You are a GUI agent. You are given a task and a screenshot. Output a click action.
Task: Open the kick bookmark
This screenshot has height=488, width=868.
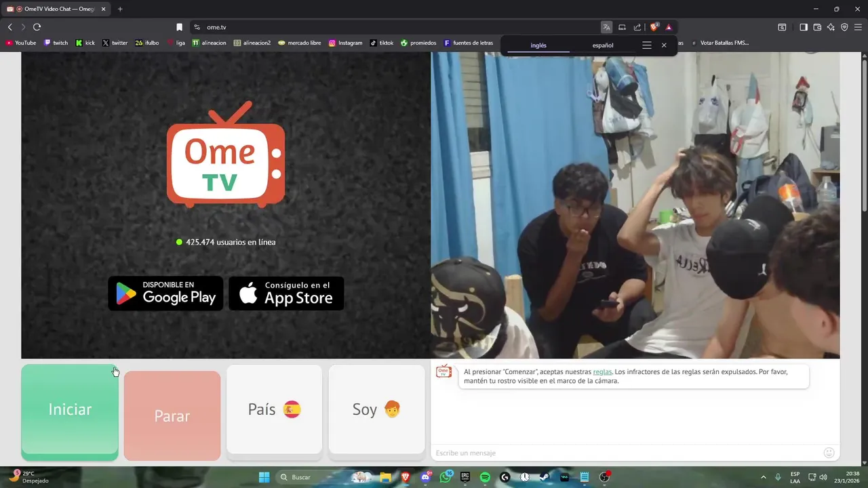tap(85, 43)
